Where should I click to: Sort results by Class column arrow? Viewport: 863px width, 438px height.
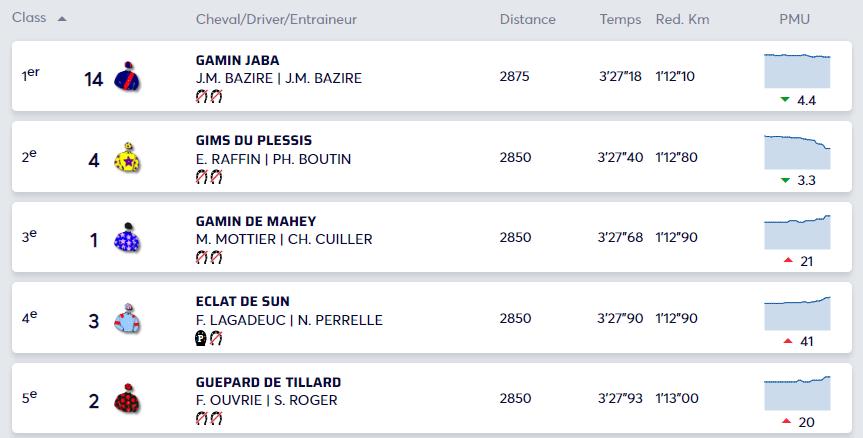point(63,19)
